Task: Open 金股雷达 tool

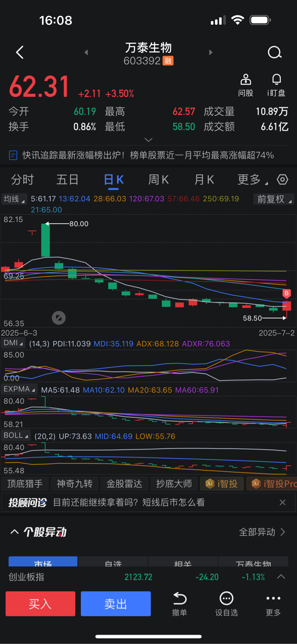Action: coord(124,483)
